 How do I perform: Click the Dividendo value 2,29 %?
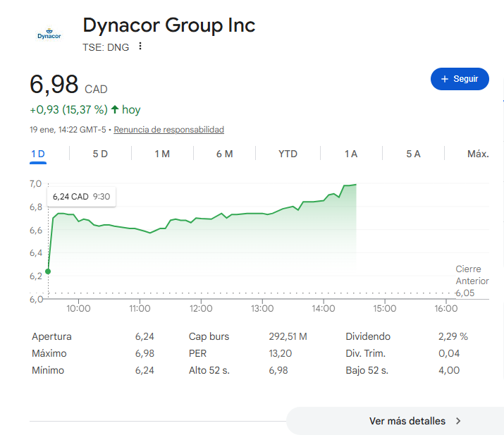coord(453,336)
